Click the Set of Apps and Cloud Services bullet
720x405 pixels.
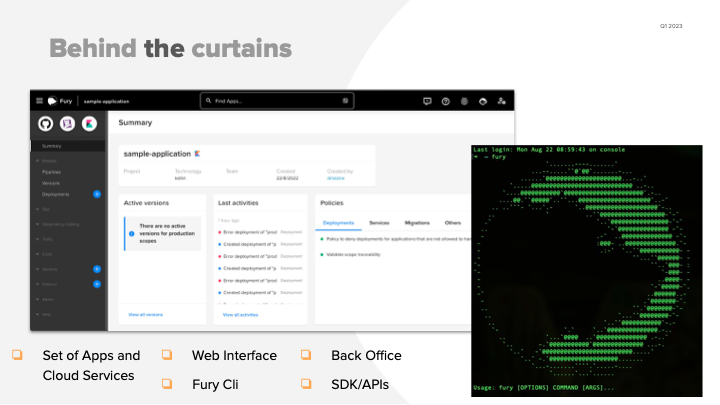(91, 366)
